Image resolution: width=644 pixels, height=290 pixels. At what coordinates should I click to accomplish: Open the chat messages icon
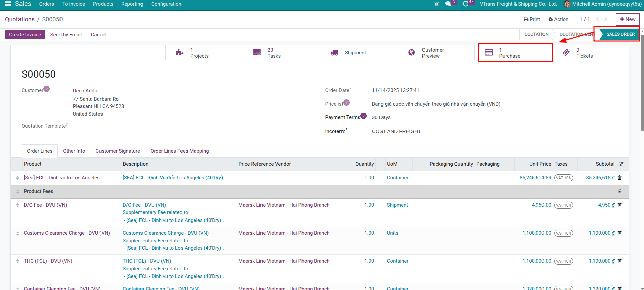(x=448, y=4)
